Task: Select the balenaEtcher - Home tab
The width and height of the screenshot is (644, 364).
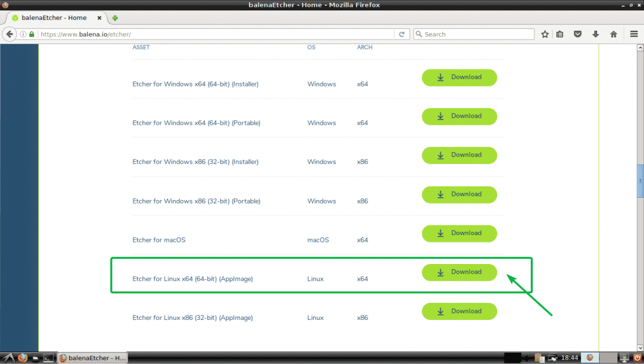Action: click(x=57, y=18)
